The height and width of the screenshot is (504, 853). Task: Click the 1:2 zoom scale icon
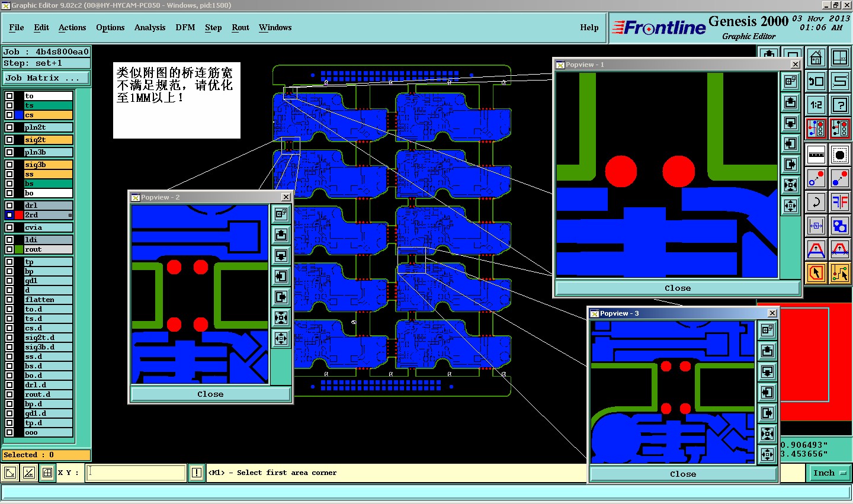pos(816,105)
